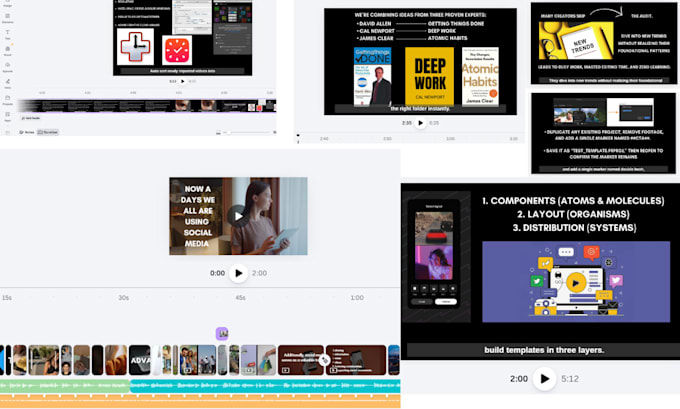Click the add audio label under the clip strip
The width and height of the screenshot is (680, 409).
tap(30, 118)
